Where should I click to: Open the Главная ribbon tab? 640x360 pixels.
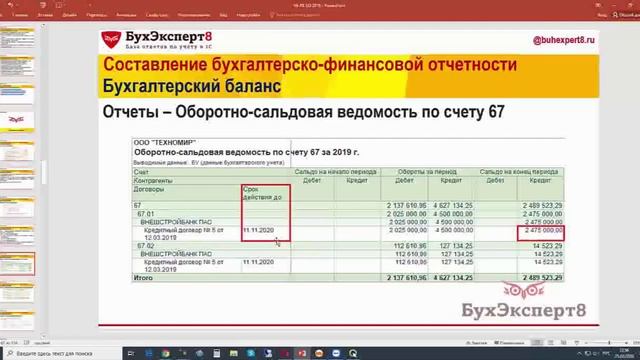click(20, 15)
